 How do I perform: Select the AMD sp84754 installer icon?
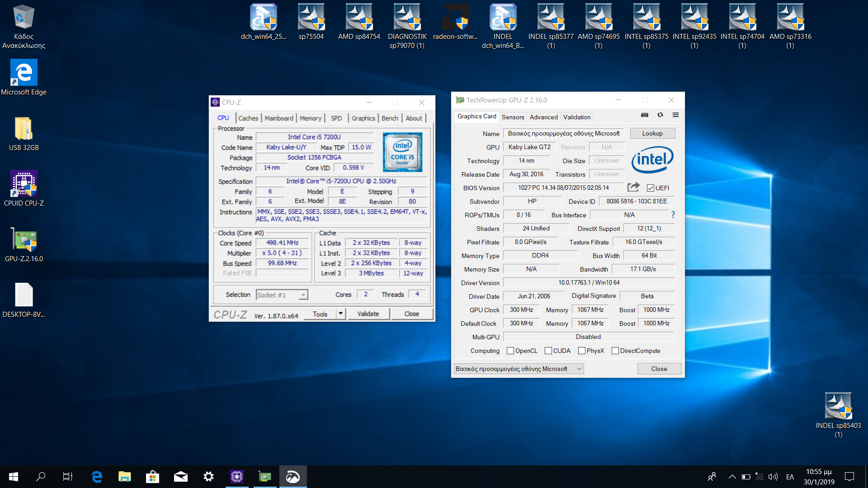[359, 22]
